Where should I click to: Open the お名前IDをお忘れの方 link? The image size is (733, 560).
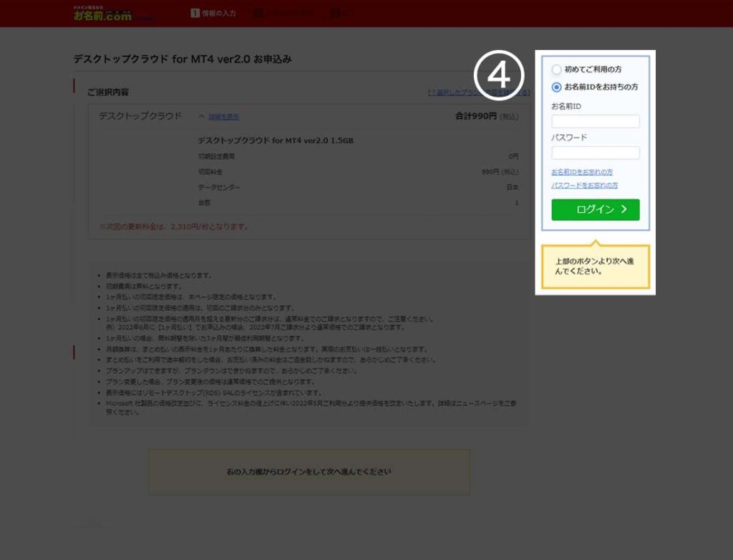tap(582, 172)
